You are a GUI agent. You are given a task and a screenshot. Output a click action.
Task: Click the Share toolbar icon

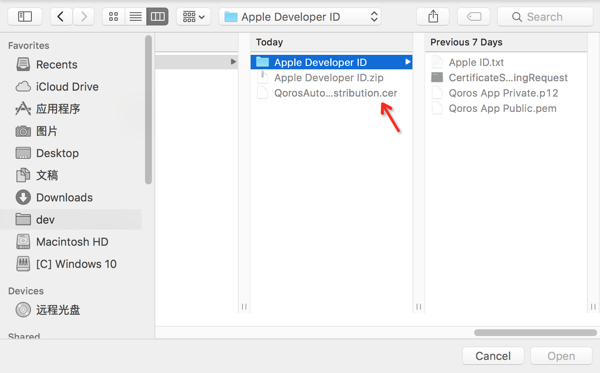coord(433,16)
